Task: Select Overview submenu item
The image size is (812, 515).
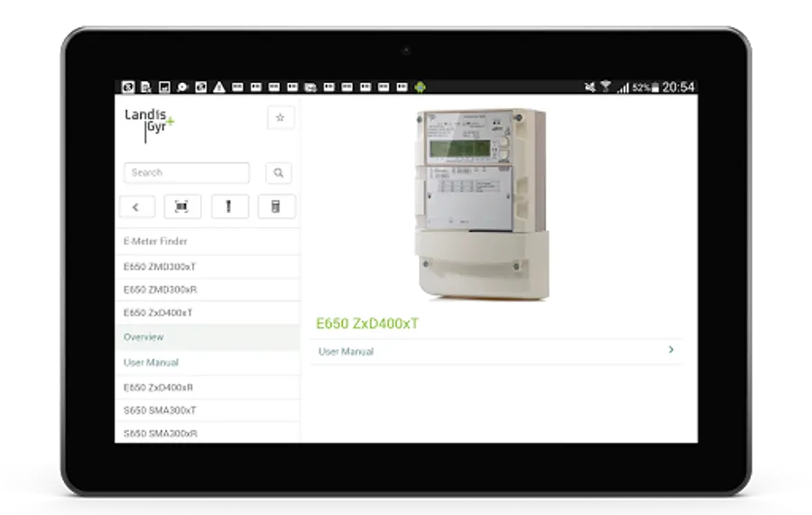Action: (208, 337)
